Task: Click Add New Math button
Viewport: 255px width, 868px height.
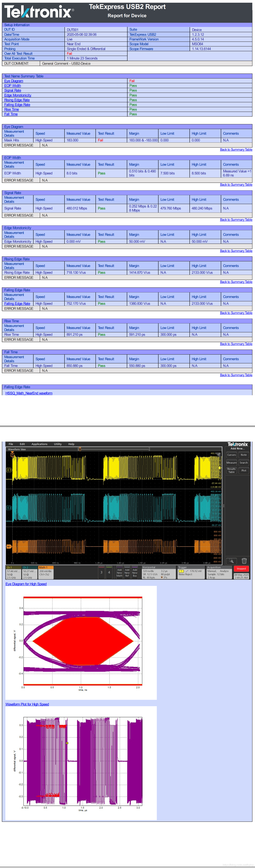Action: [x=120, y=573]
